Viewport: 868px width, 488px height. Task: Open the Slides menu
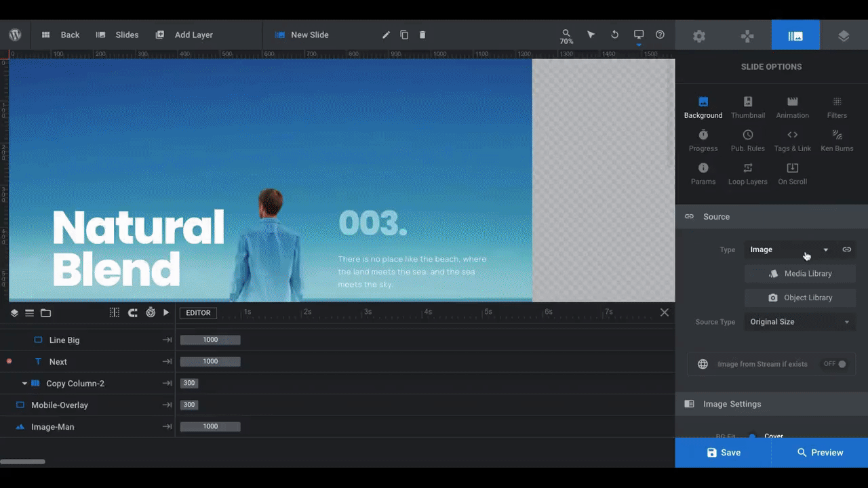click(117, 35)
